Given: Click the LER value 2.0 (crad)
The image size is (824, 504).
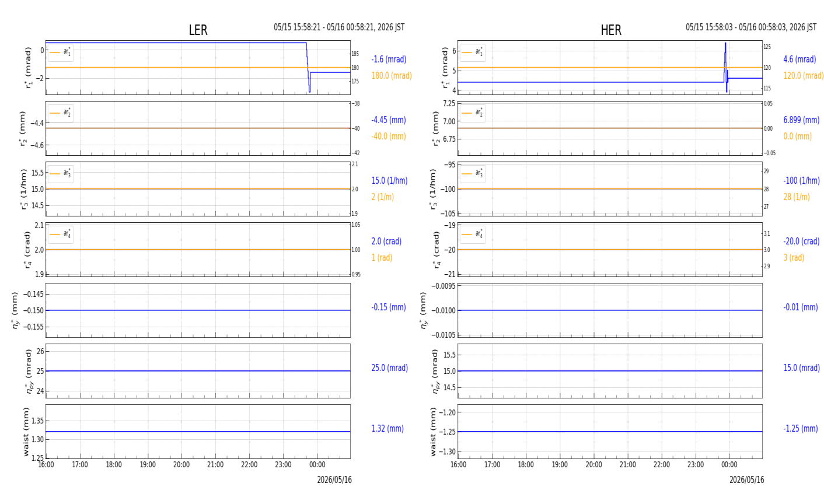Looking at the screenshot, I should point(386,242).
